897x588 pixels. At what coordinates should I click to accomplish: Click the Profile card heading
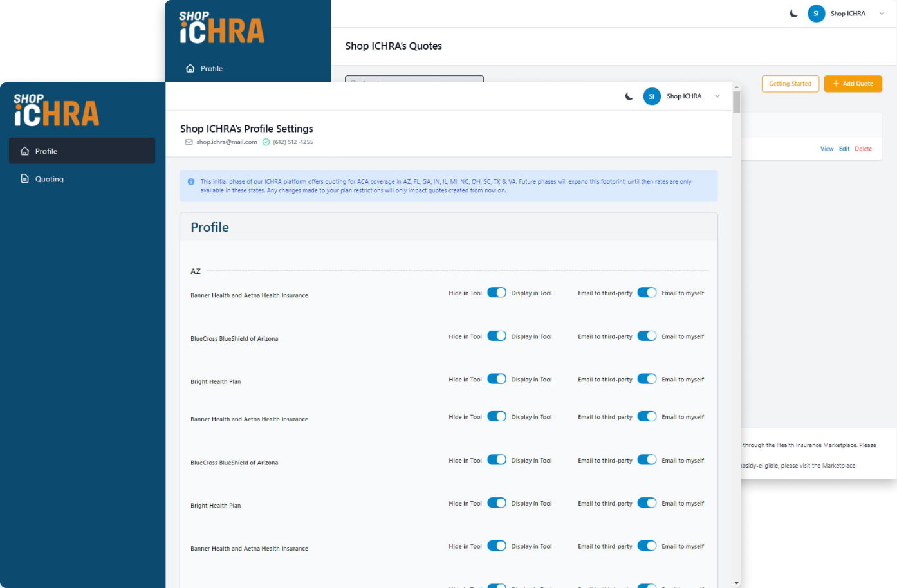pyautogui.click(x=210, y=227)
